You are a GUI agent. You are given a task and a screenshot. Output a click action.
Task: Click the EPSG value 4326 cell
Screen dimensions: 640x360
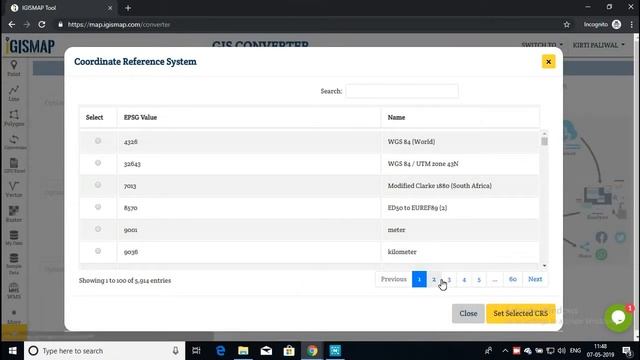(249, 142)
